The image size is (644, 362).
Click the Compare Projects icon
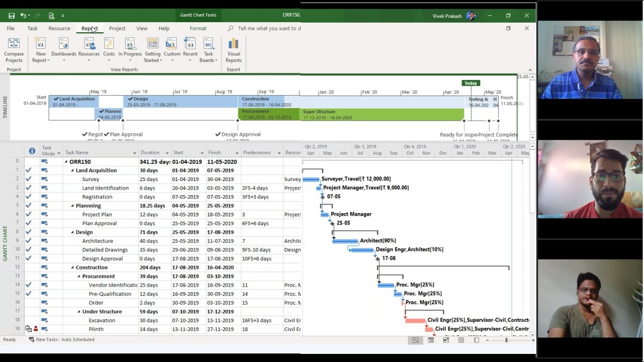pos(14,44)
